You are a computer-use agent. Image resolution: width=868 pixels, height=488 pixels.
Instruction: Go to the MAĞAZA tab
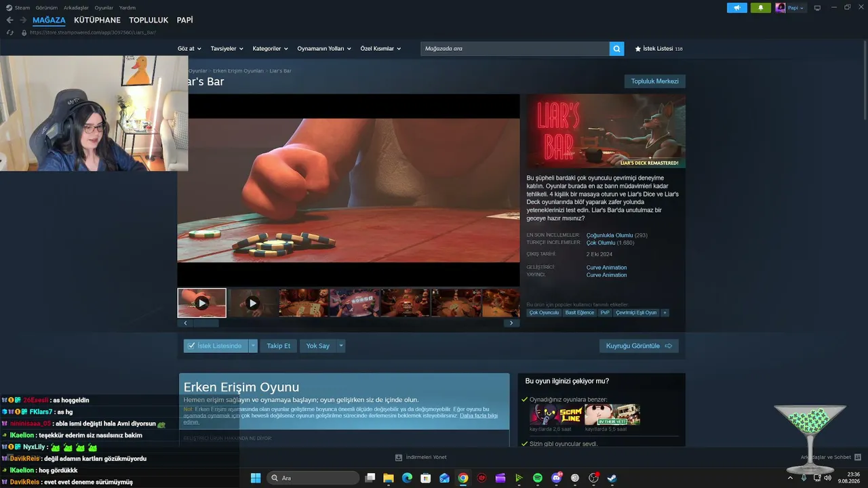click(x=49, y=20)
